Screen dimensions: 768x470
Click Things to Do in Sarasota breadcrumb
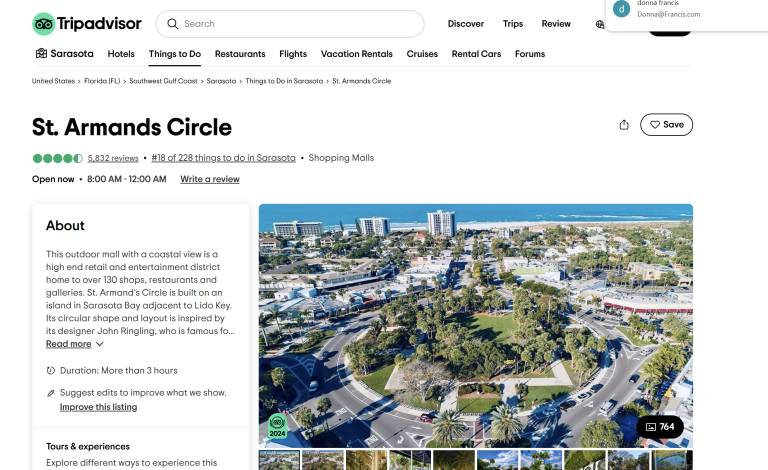coord(284,81)
